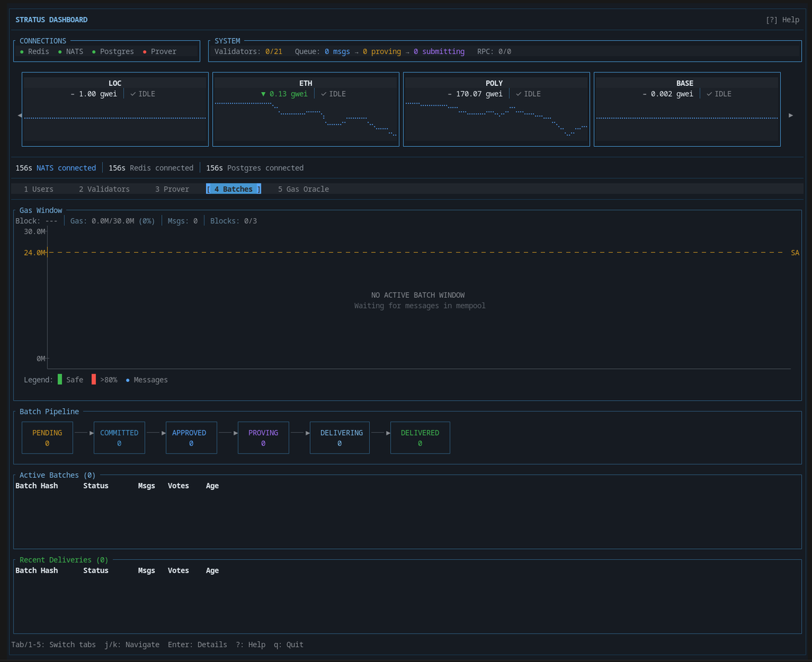The width and height of the screenshot is (812, 662).
Task: Click the Postgres green status dot
Action: (93, 51)
